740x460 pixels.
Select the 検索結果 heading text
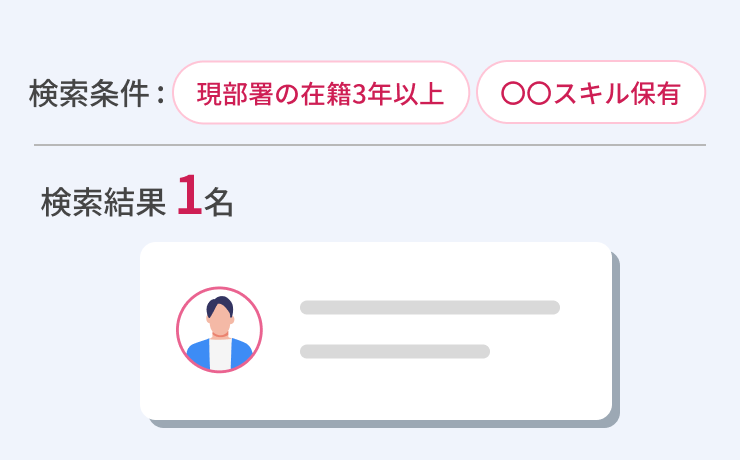click(x=102, y=201)
